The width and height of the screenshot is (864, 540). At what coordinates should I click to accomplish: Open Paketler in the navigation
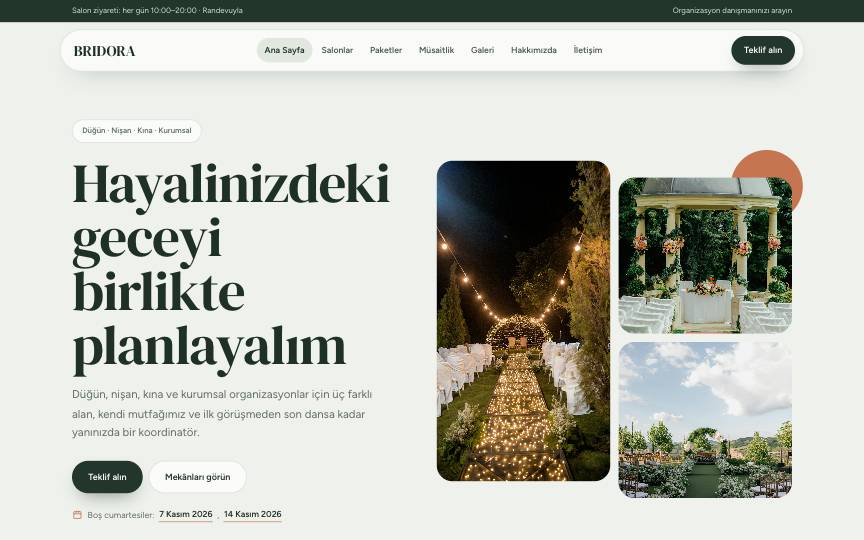[386, 50]
